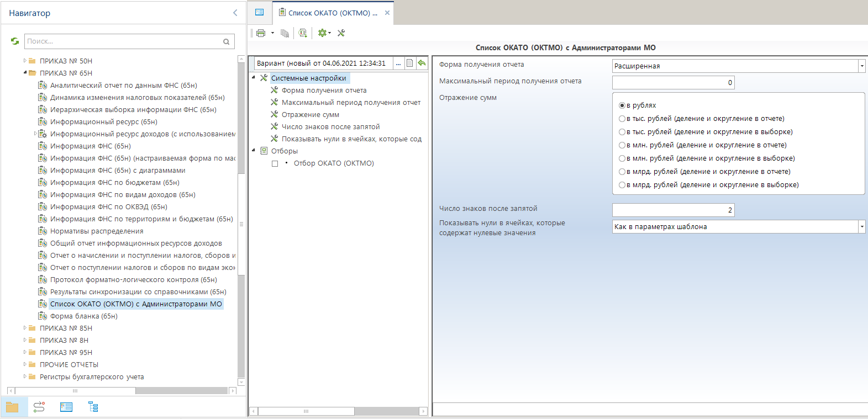Open the Показывать нули в ячейках dropdown
The height and width of the screenshot is (419, 868).
[x=862, y=227]
